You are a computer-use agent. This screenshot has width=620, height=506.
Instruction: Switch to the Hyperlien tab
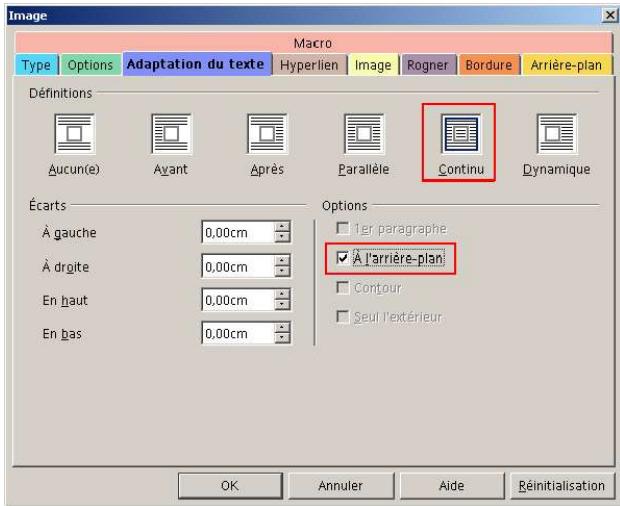tap(309, 65)
